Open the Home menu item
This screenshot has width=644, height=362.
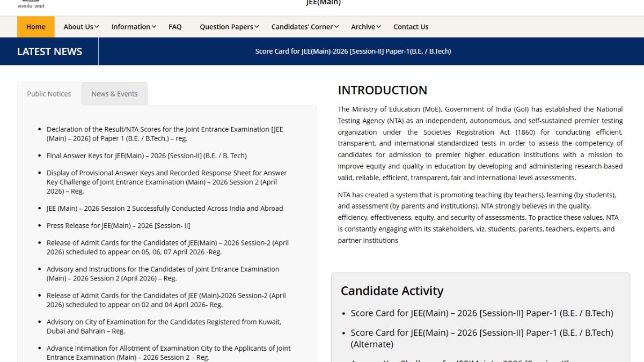pos(36,27)
